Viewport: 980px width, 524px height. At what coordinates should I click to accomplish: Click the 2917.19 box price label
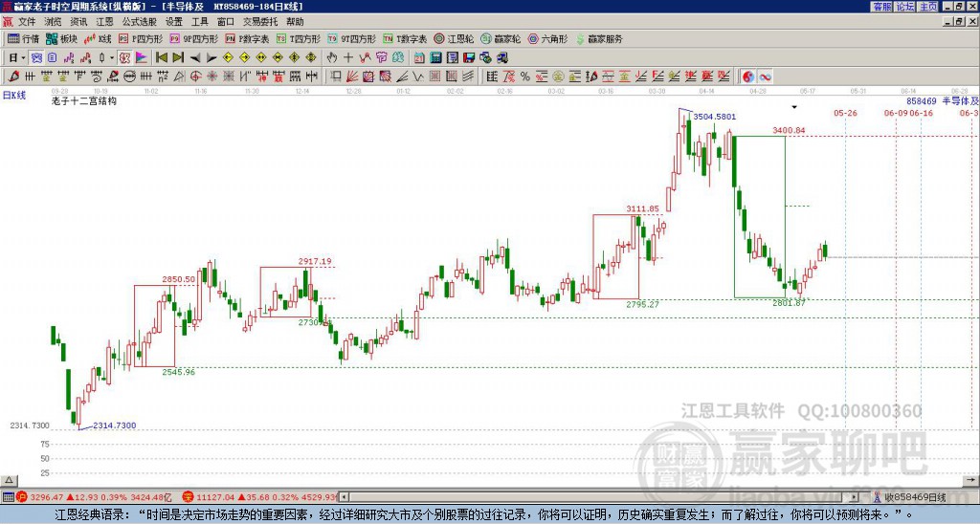[315, 261]
